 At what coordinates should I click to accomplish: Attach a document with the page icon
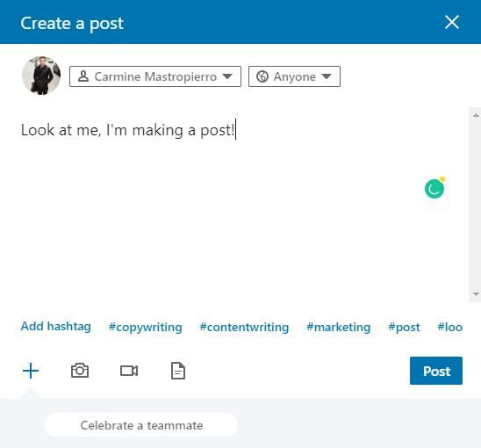(178, 371)
